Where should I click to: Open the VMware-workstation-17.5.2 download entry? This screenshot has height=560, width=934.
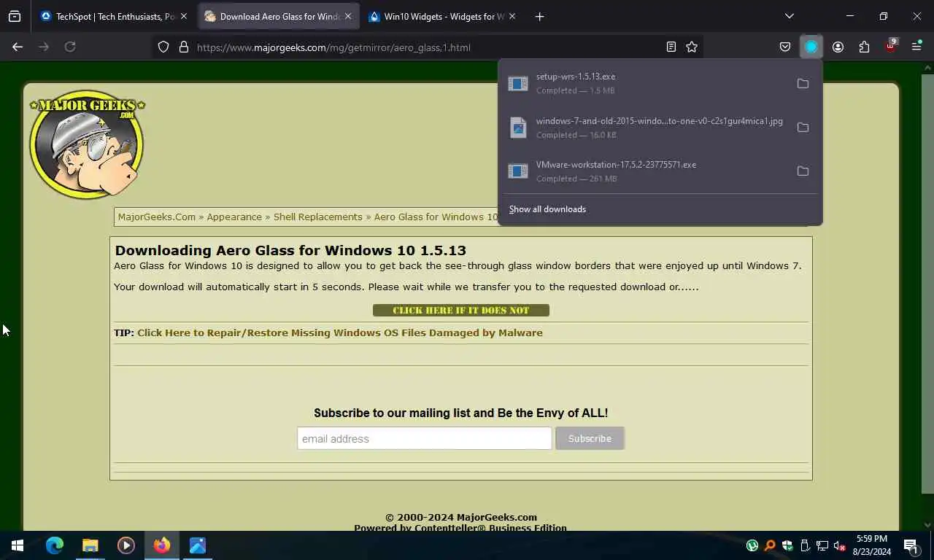(646, 171)
